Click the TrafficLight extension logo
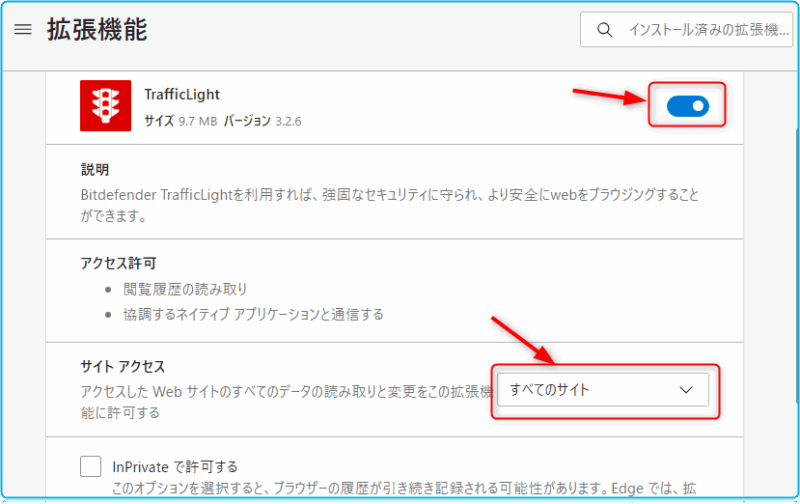This screenshot has width=800, height=504. pyautogui.click(x=106, y=106)
